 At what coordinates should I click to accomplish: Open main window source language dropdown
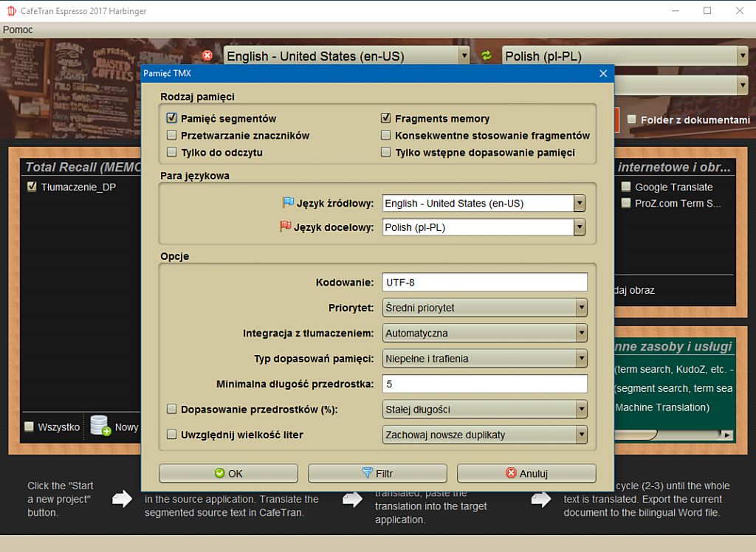(464, 56)
